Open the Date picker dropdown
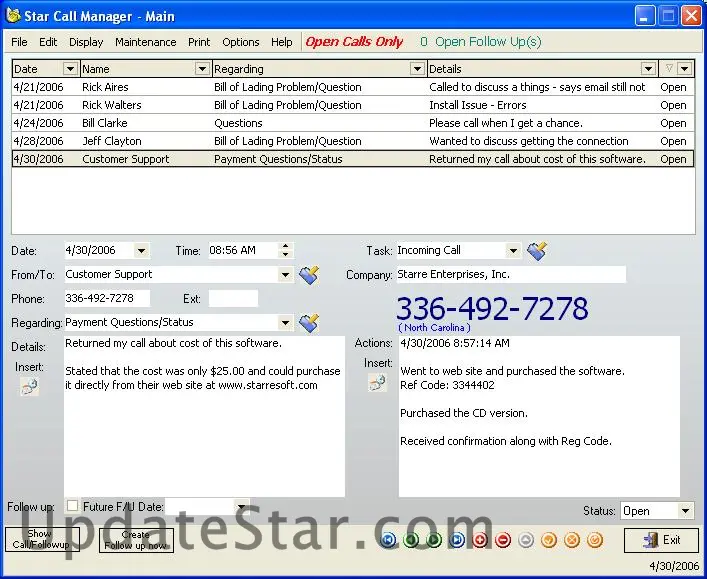The width and height of the screenshot is (707, 579). pyautogui.click(x=140, y=251)
